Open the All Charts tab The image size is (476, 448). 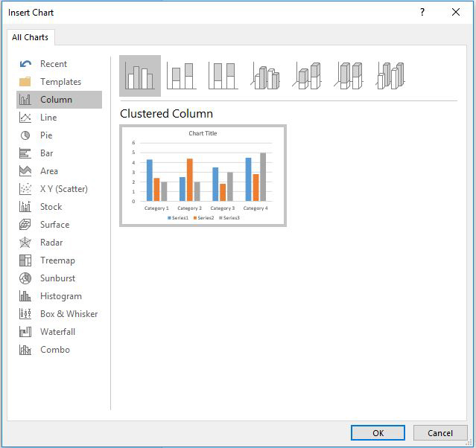click(30, 37)
